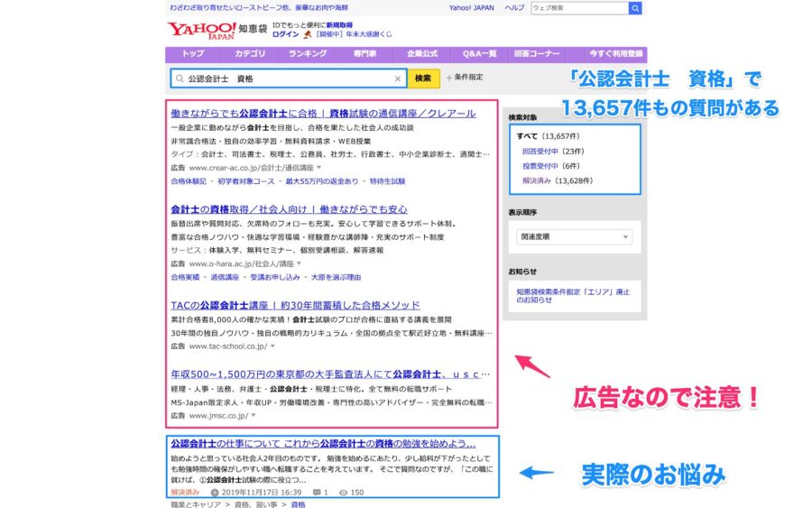
Task: Click the 2019年11月17日 16:39 timestamp
Action: pos(262,493)
